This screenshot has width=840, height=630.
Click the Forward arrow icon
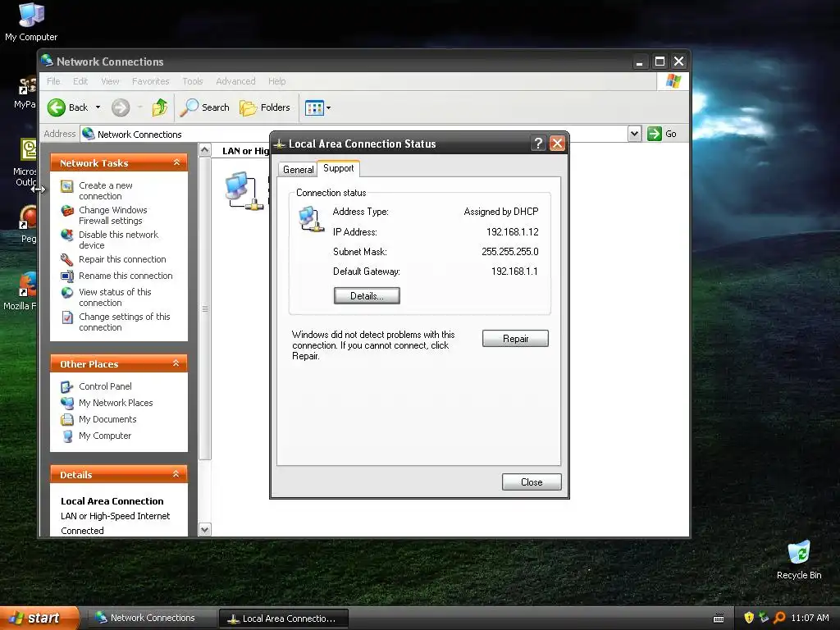tap(121, 107)
